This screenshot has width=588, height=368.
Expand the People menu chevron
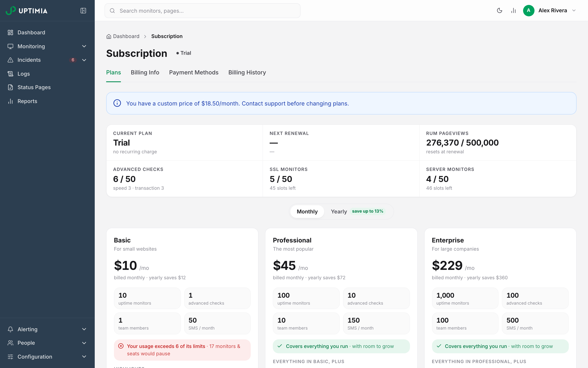click(84, 343)
